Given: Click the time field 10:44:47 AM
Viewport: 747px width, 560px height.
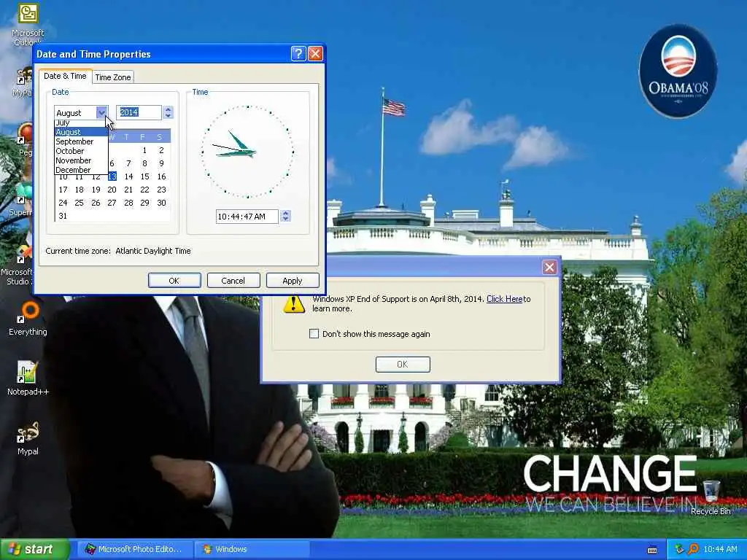Looking at the screenshot, I should point(247,217).
